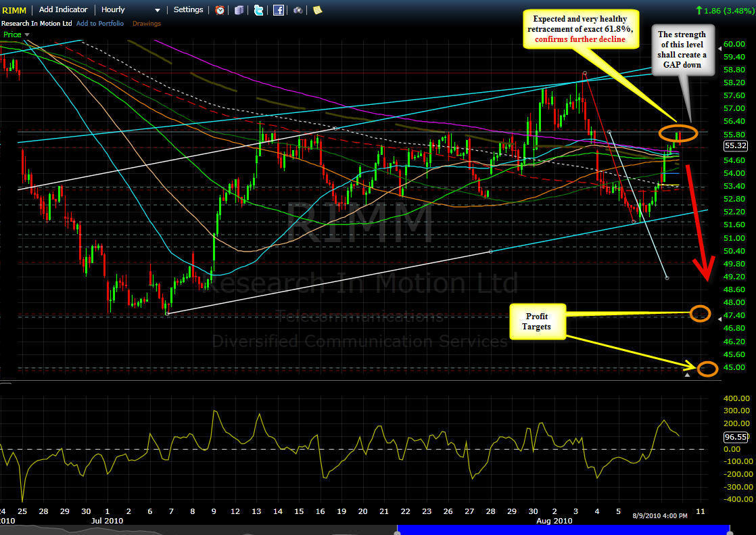Open the price alert alarm clock icon
756x535 pixels.
click(x=220, y=10)
